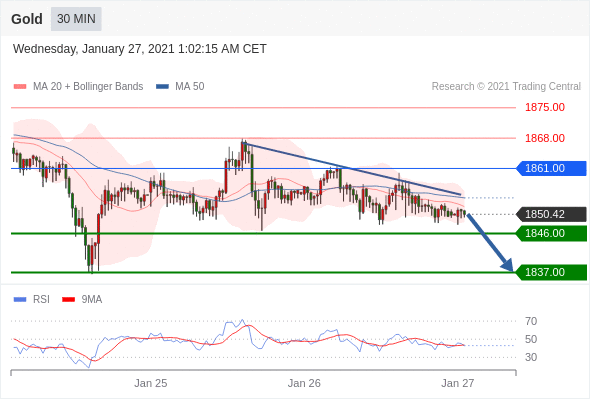Toggle the MA 50 legend entry
This screenshot has width=590, height=400.
[180, 87]
